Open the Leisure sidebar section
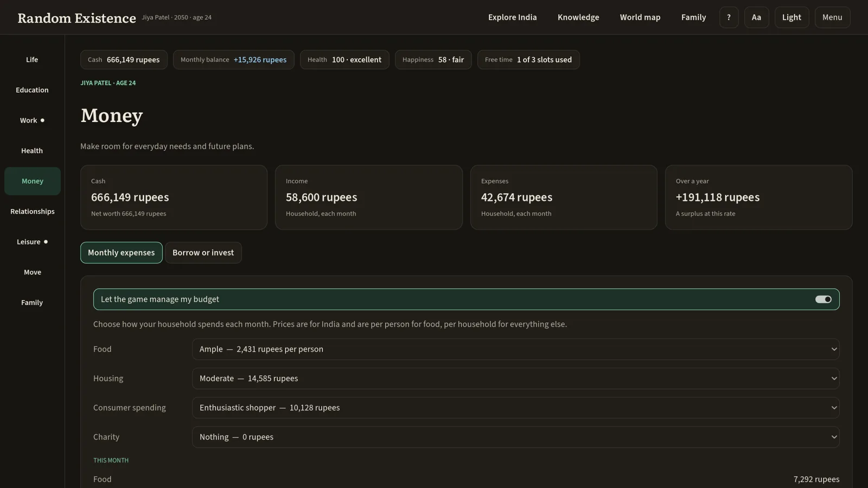Image resolution: width=868 pixels, height=488 pixels. pos(32,242)
